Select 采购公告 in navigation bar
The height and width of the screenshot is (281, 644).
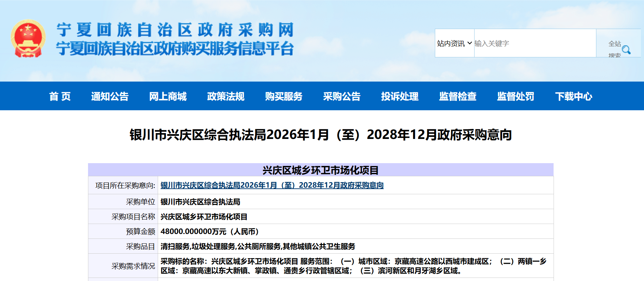pyautogui.click(x=342, y=96)
